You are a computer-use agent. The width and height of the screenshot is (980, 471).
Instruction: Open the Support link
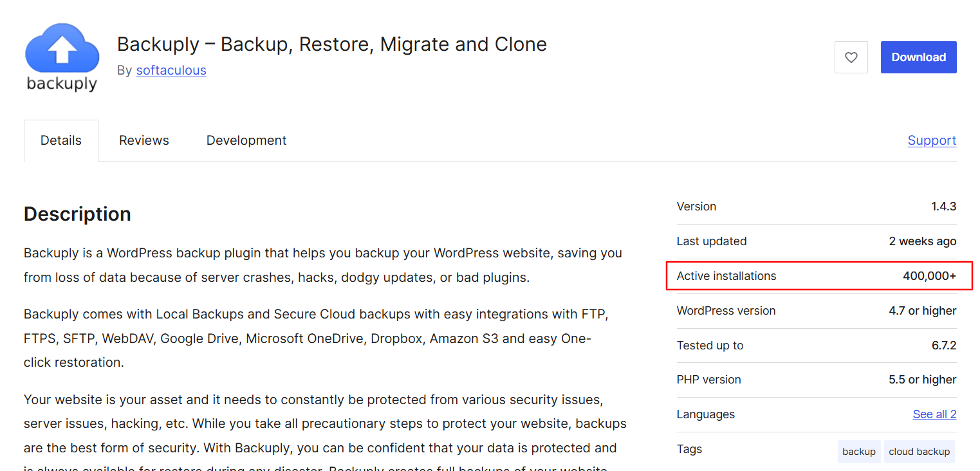point(932,140)
